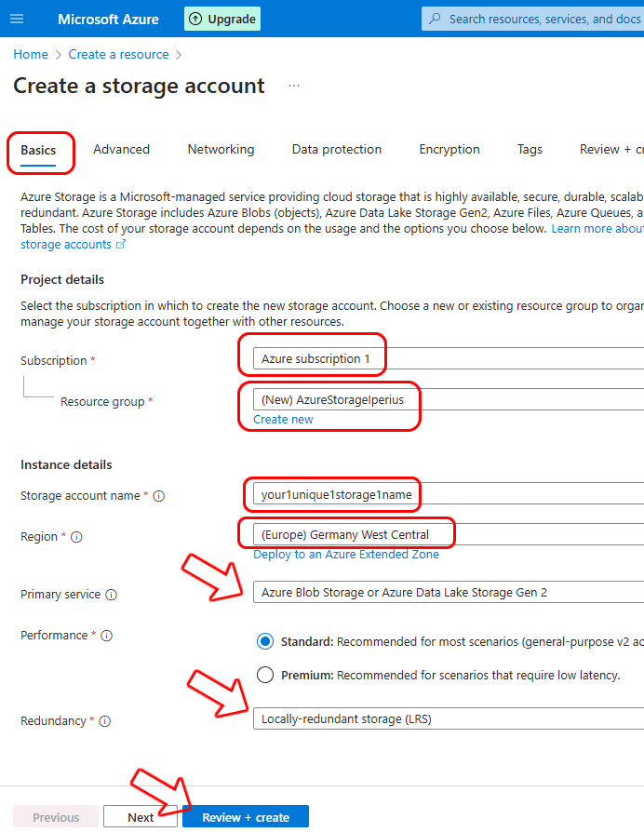Screen dimensions: 644x832
Task: Select Standard performance radio button
Action: (265, 641)
